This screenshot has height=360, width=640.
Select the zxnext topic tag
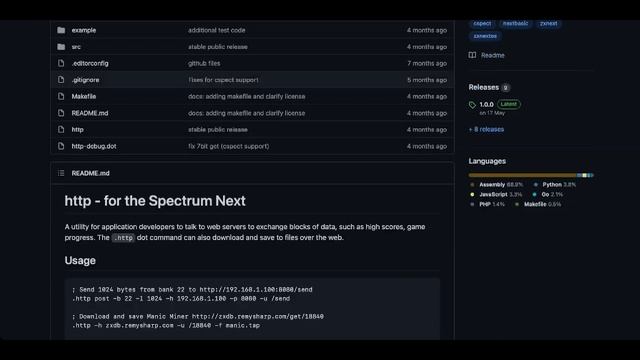click(549, 24)
